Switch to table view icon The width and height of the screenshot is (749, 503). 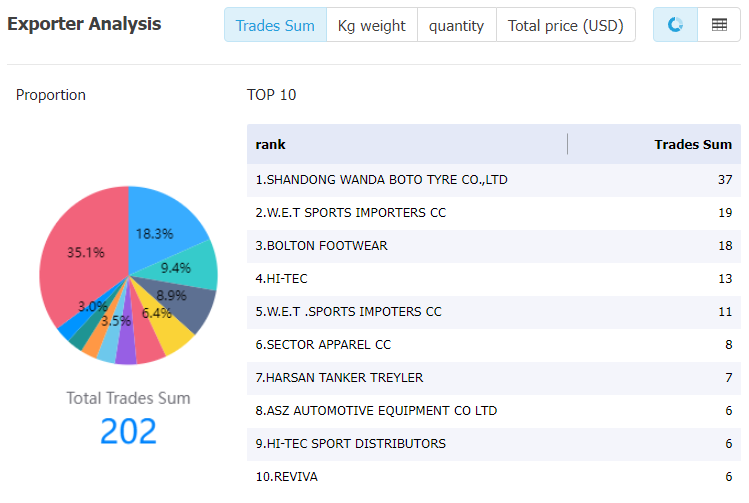click(719, 25)
